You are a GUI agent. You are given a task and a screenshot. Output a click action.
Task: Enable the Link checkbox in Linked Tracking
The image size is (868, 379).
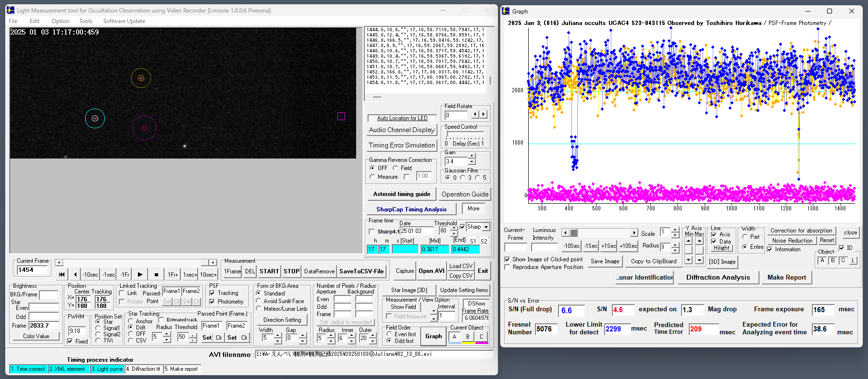(122, 293)
